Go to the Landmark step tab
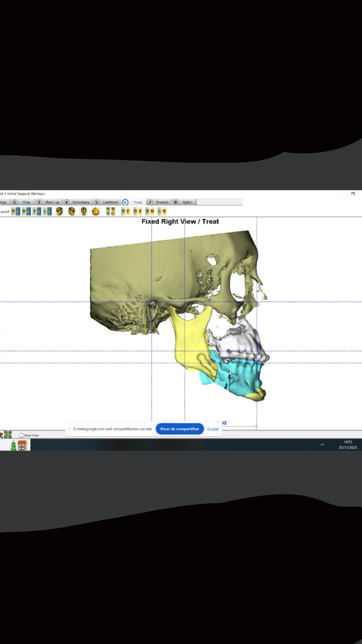The width and height of the screenshot is (362, 644). (110, 202)
